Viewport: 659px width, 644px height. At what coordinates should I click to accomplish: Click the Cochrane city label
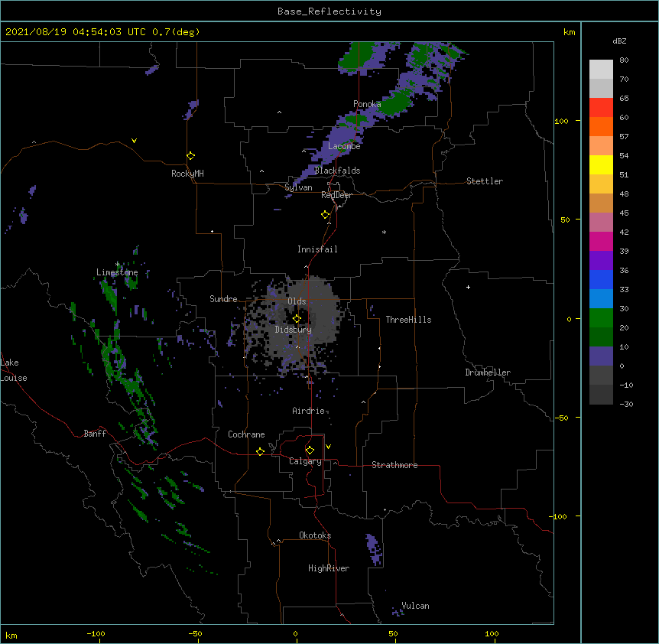(x=246, y=434)
